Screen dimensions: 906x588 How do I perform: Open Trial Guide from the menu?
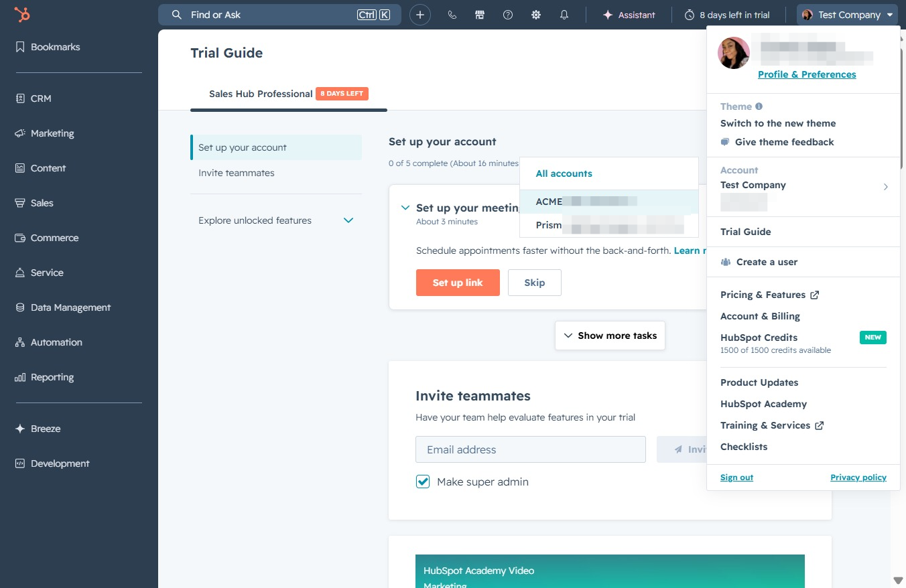[x=746, y=232]
